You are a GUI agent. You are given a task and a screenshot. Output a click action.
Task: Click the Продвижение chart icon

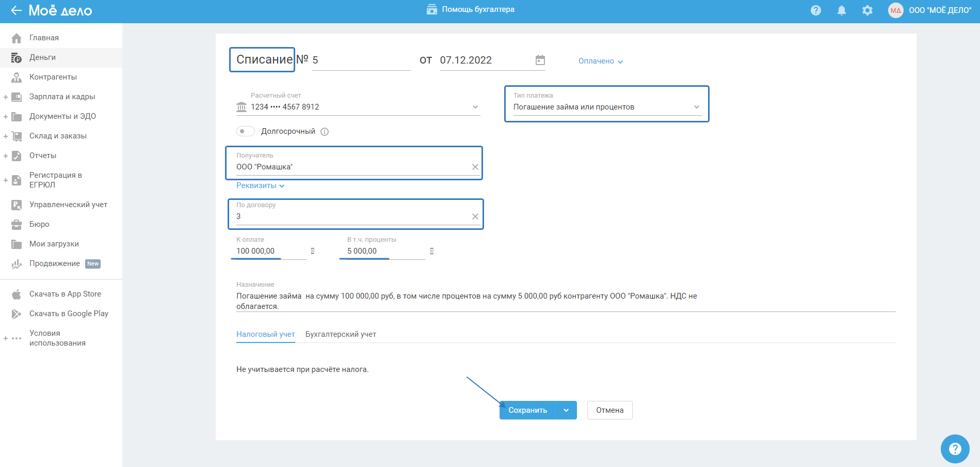tap(17, 264)
